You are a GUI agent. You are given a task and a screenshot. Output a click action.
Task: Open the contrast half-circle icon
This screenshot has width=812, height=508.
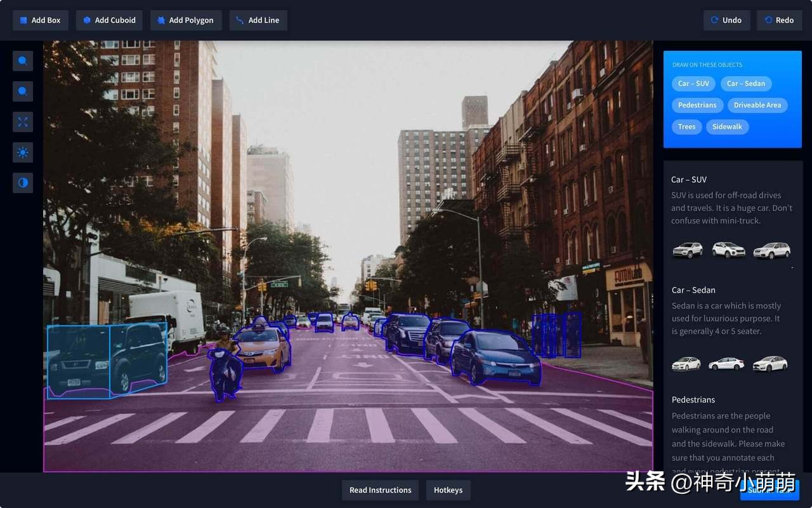coord(23,183)
